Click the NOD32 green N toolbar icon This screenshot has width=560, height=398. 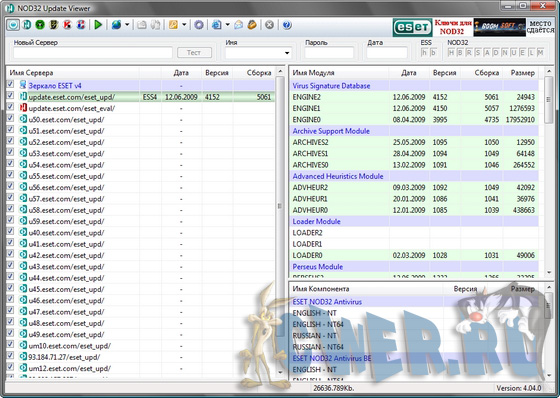coord(26,25)
